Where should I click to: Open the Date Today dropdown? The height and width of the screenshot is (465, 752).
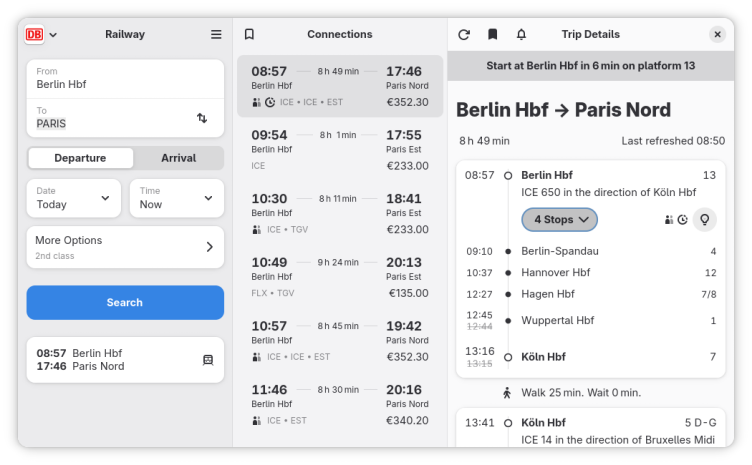(73, 198)
